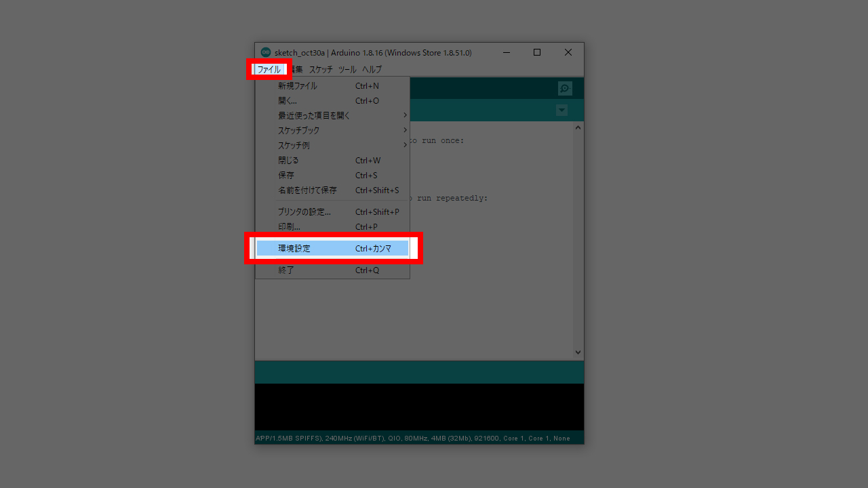Open the Serial Monitor magnifier icon
Viewport: 868px width, 488px height.
tap(565, 89)
